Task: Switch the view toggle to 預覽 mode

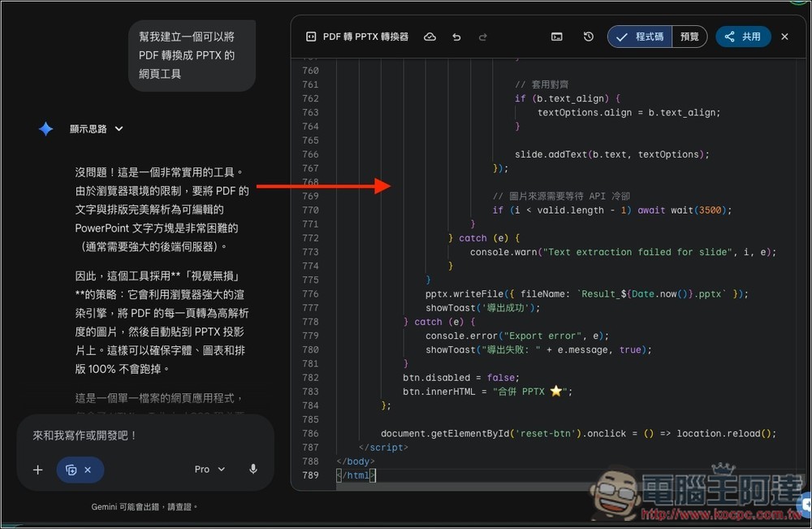Action: click(689, 37)
